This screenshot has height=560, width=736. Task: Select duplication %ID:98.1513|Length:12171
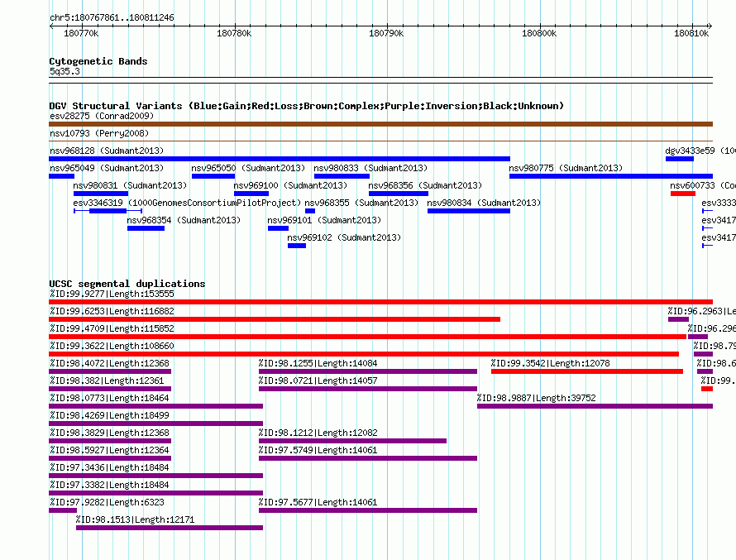tap(170, 528)
